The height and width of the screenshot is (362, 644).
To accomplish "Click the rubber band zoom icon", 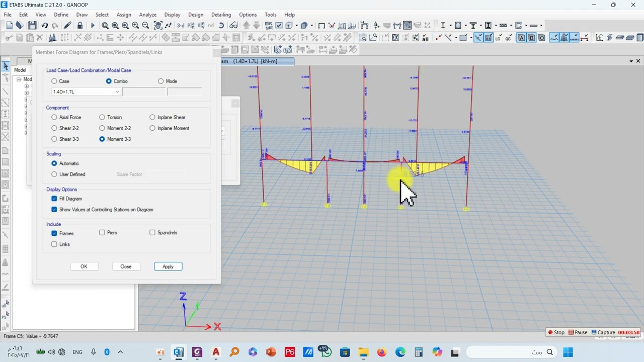I will click(105, 25).
